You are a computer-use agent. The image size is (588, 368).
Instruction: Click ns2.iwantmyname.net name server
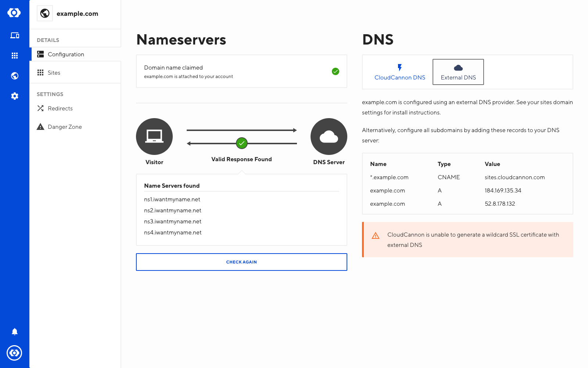(173, 210)
